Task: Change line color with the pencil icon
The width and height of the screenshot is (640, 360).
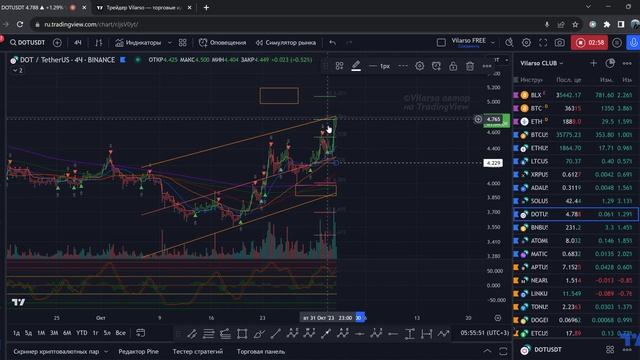Action: click(x=356, y=66)
